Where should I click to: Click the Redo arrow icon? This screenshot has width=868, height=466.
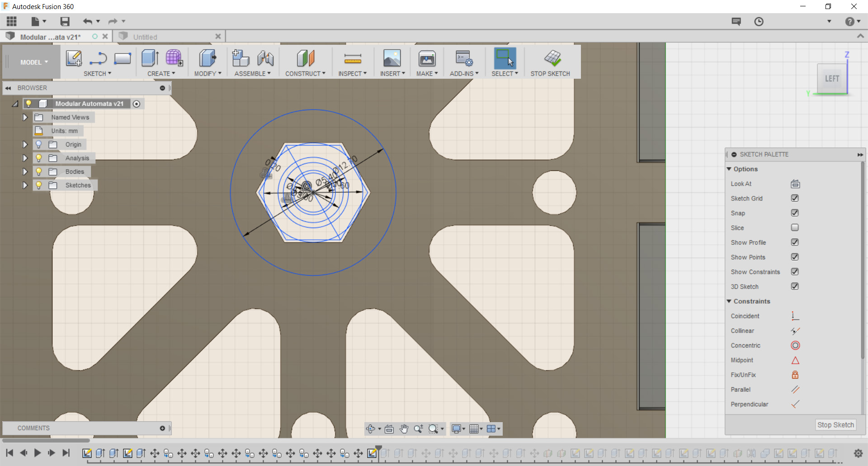pos(113,21)
